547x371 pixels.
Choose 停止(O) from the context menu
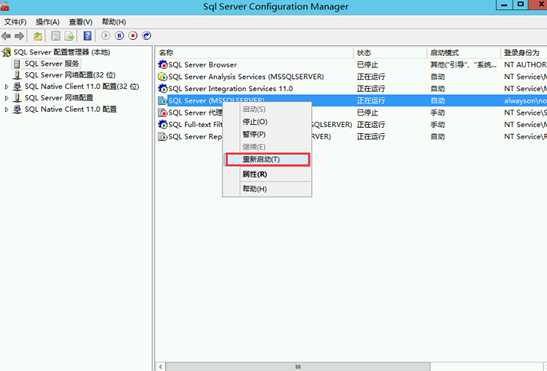267,122
